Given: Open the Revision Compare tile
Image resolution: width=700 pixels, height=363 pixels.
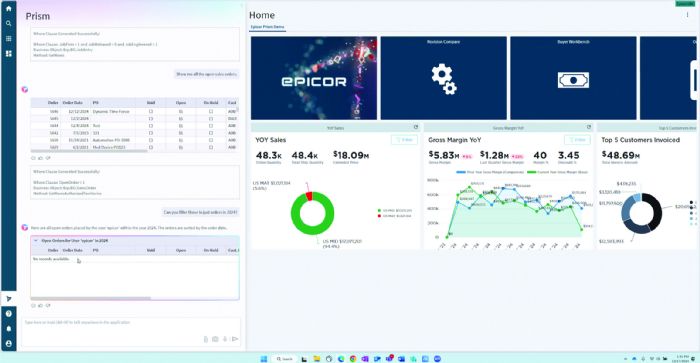Looking at the screenshot, I should click(x=443, y=78).
